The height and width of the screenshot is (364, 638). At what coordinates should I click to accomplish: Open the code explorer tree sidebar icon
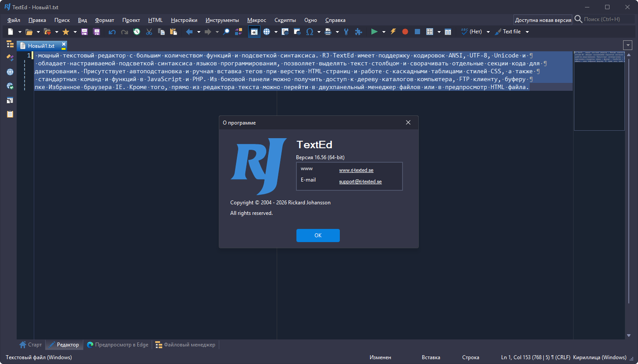click(10, 44)
